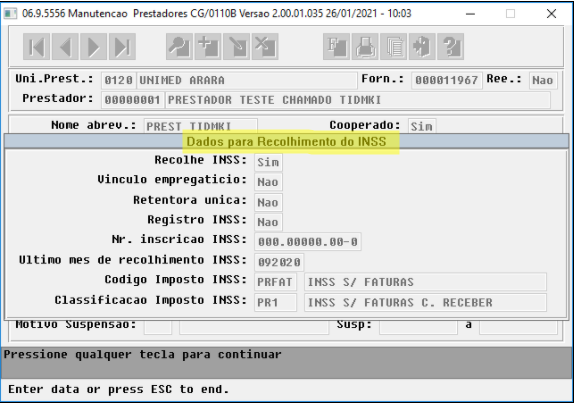Open the application icon in title bar
This screenshot has width=575, height=405.
click(x=10, y=14)
